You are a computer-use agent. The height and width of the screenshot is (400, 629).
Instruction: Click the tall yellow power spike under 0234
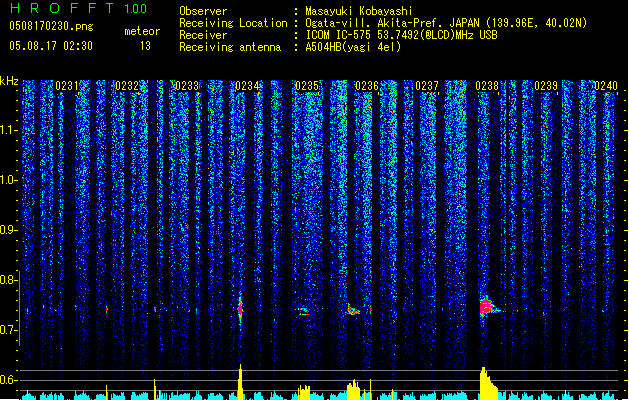pos(240,382)
